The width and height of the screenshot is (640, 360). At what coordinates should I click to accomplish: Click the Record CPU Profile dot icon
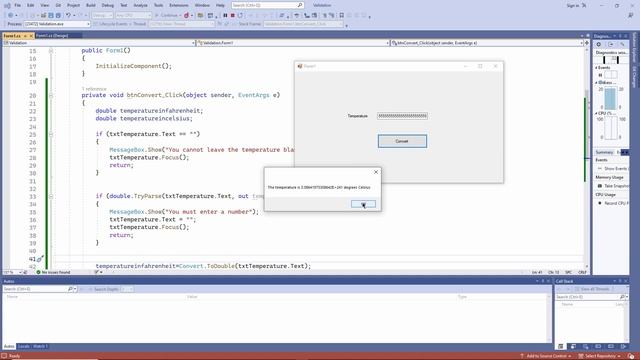(600, 203)
